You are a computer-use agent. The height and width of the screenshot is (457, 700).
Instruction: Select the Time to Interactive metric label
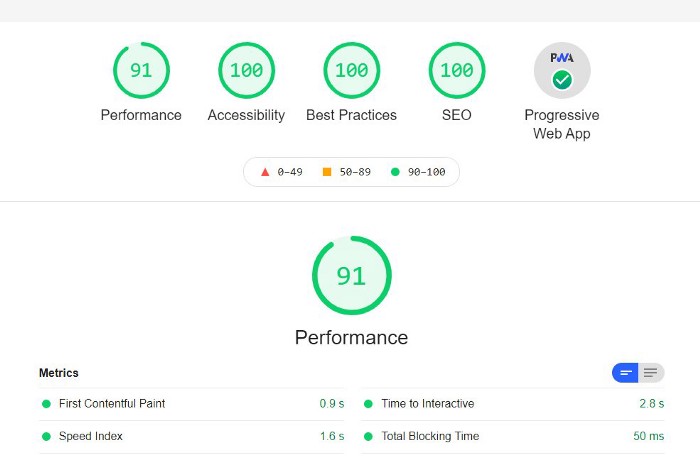[x=428, y=403]
